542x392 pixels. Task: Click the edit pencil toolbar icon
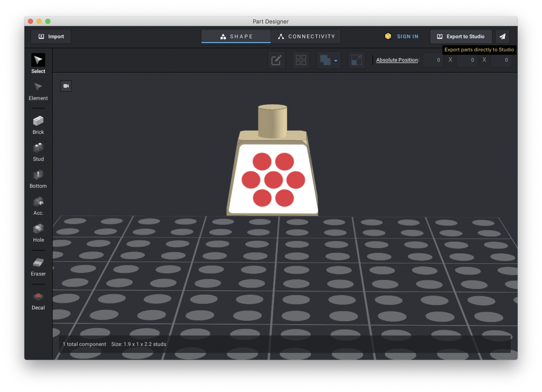[x=276, y=60]
